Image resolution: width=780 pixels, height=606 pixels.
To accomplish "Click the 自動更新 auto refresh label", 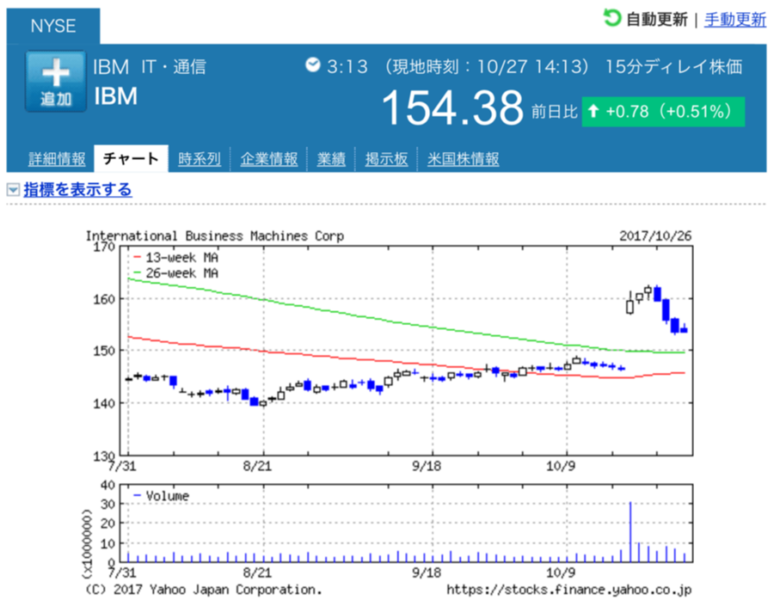I will (x=656, y=20).
